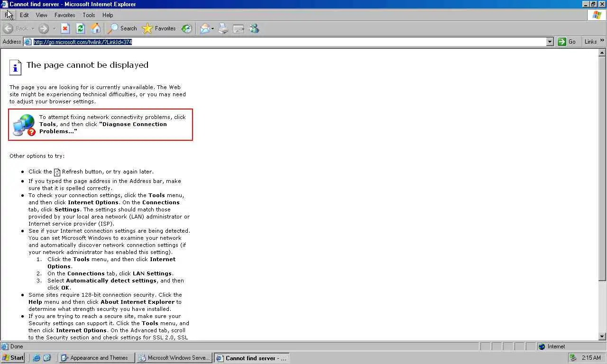Image resolution: width=607 pixels, height=364 pixels.
Task: Open the Search toolbar button
Action: pos(122,28)
